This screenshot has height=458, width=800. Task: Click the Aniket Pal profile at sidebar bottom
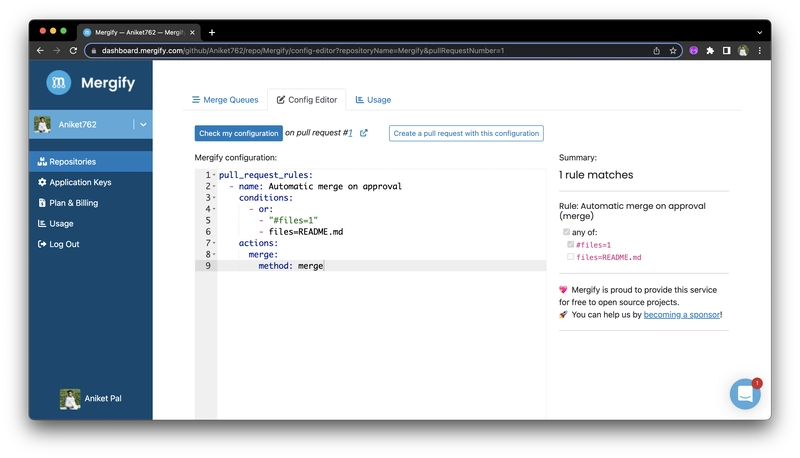(x=90, y=399)
